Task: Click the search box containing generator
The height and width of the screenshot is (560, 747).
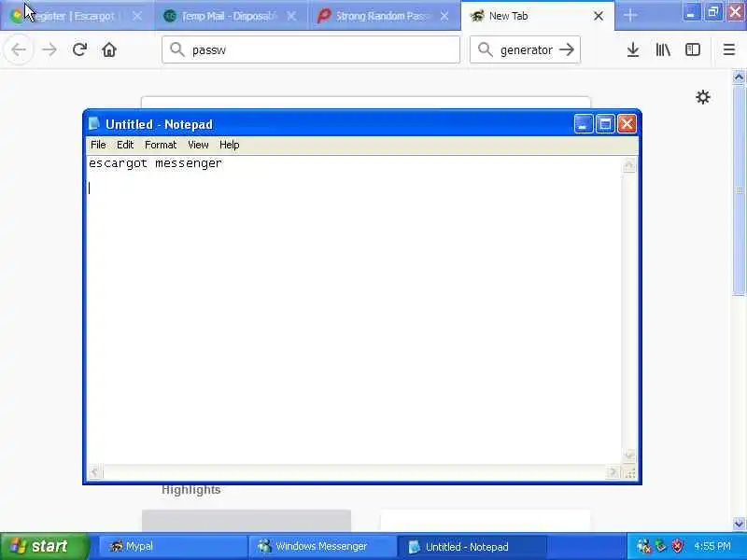Action: (x=525, y=49)
